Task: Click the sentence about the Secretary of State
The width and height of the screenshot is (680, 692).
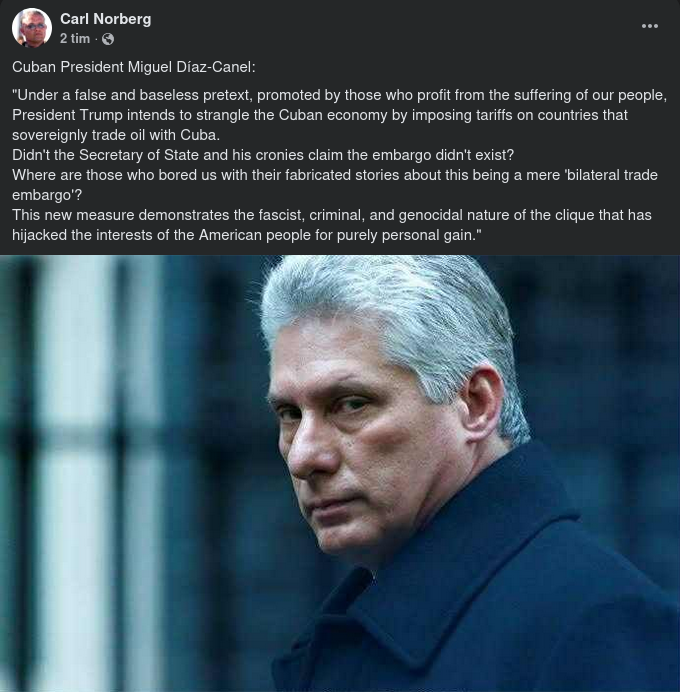Action: [262, 155]
